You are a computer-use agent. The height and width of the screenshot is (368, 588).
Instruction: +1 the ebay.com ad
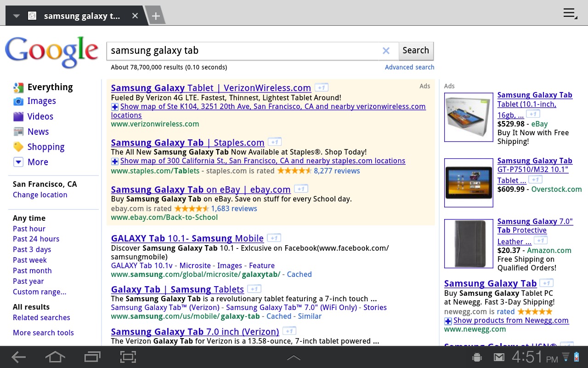click(301, 189)
